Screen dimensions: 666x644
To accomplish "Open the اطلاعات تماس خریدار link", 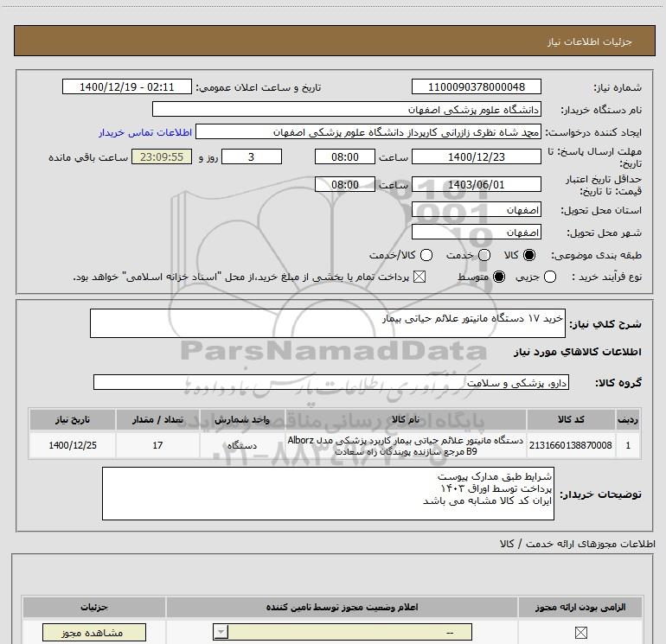I will (x=145, y=132).
